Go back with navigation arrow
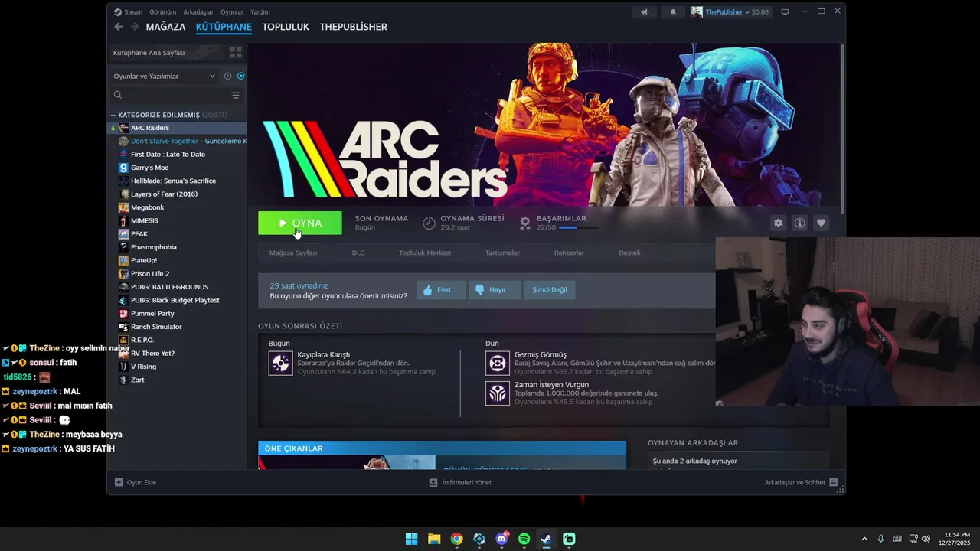Screen dimensions: 980x551 tap(118, 27)
